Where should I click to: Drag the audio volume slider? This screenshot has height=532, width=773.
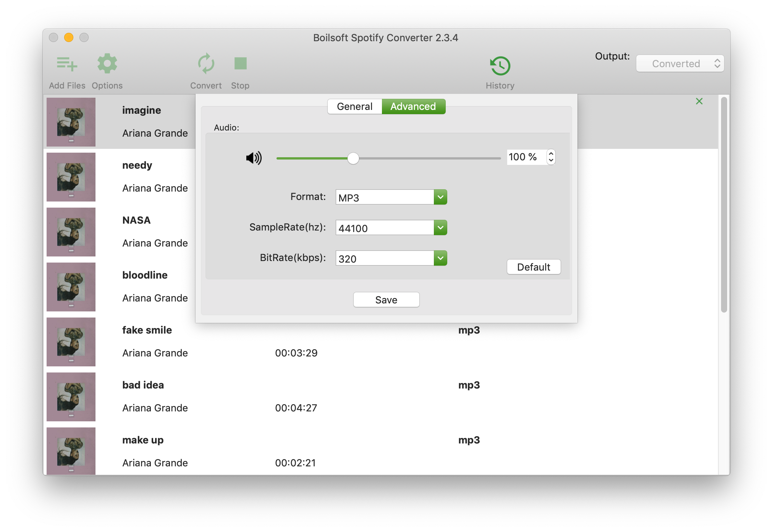point(353,157)
